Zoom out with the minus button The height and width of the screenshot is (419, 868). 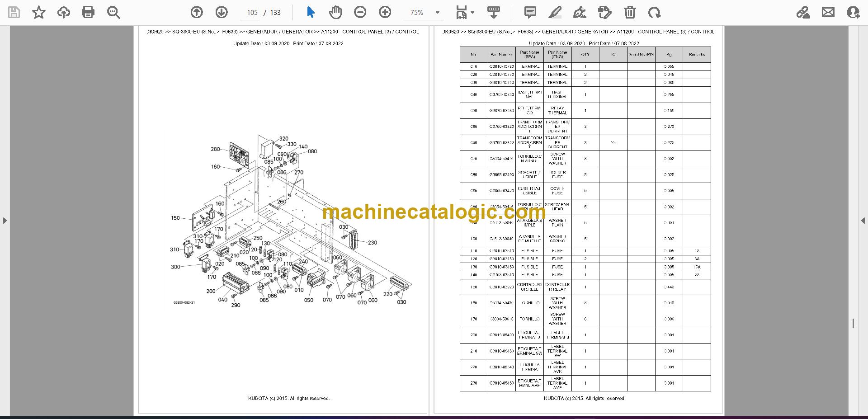point(360,12)
